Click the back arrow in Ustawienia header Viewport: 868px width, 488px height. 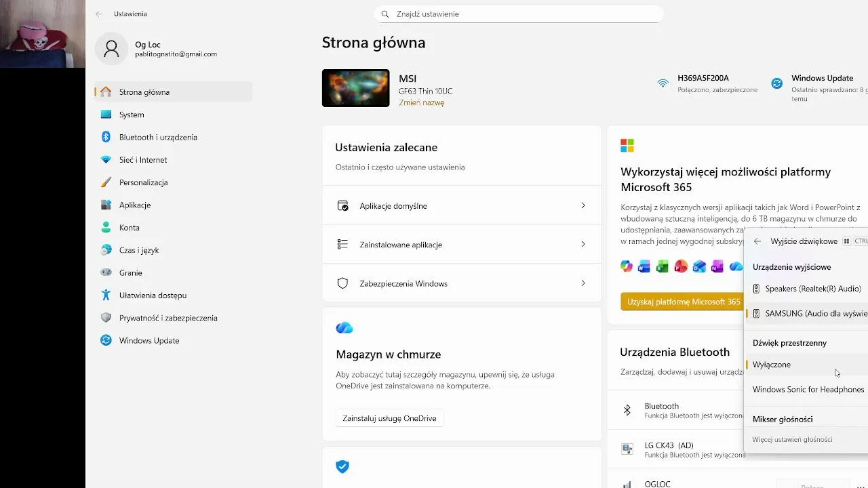(x=99, y=14)
